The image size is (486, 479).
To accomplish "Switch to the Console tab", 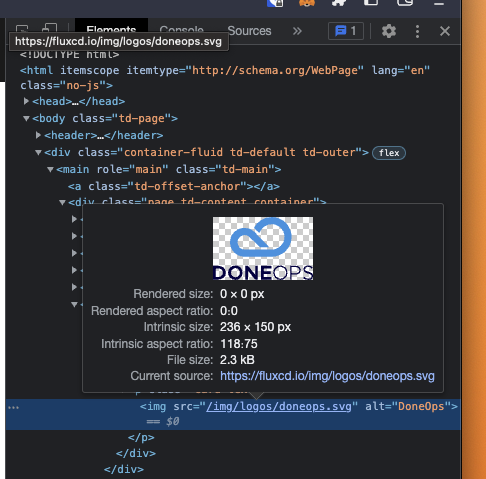I will click(x=181, y=29).
